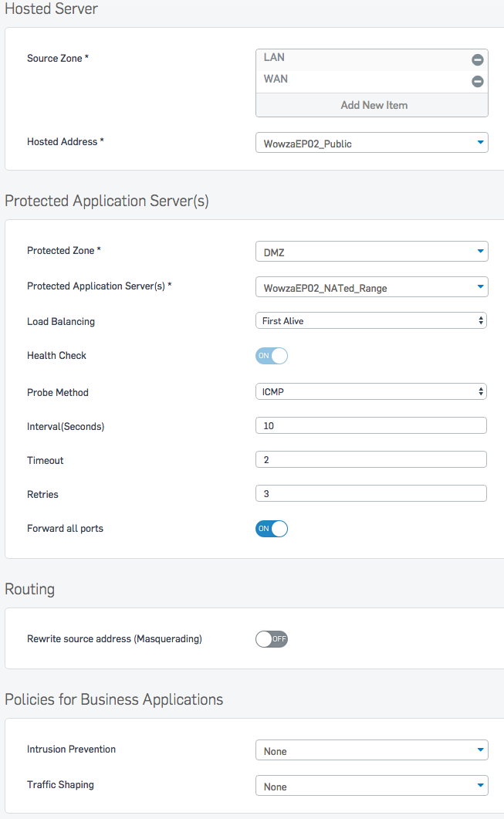Open the Traffic Shaping dropdown
The image size is (504, 819).
click(x=372, y=786)
